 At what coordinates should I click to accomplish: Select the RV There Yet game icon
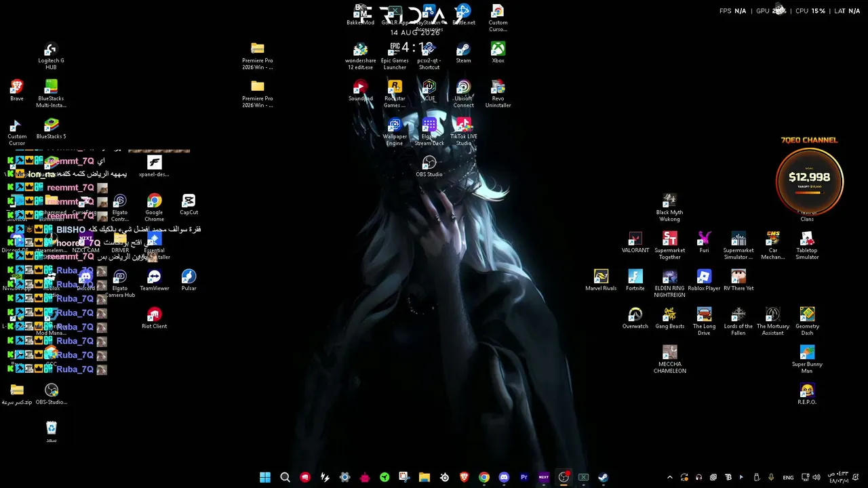738,281
